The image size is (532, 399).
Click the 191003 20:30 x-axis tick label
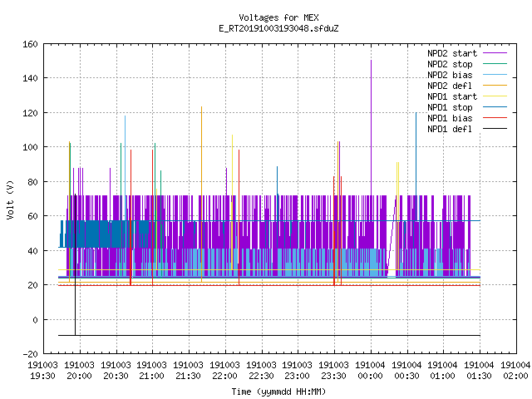[116, 371]
